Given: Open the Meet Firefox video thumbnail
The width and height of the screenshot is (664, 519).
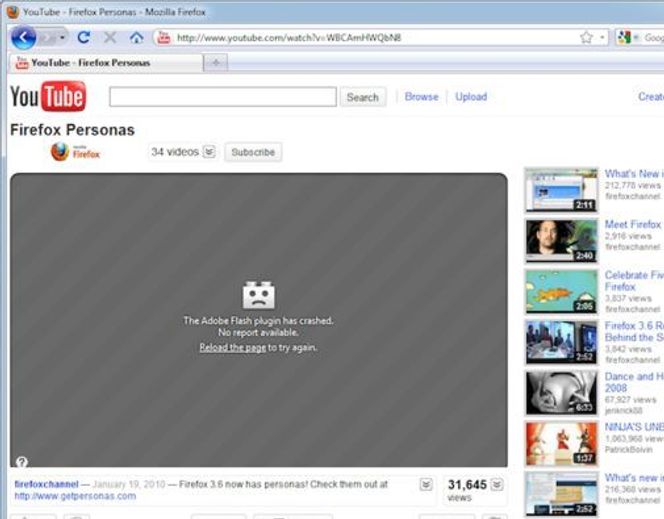Looking at the screenshot, I should pyautogui.click(x=561, y=241).
